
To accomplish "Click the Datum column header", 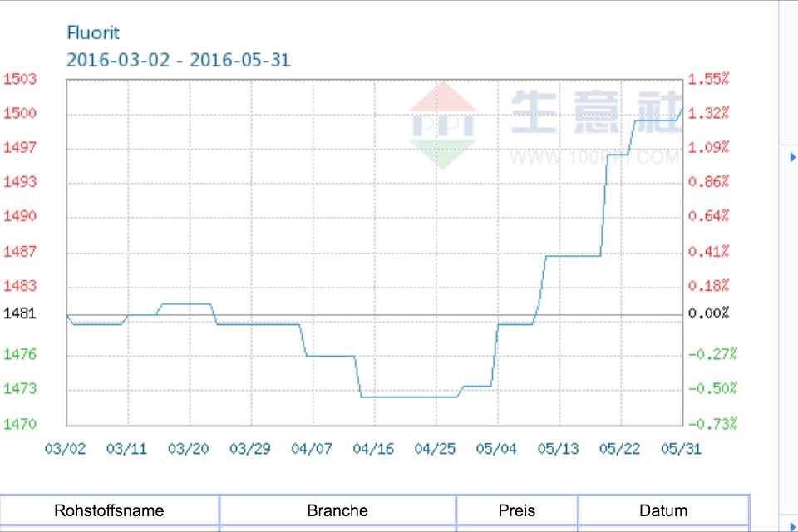I will (x=663, y=510).
